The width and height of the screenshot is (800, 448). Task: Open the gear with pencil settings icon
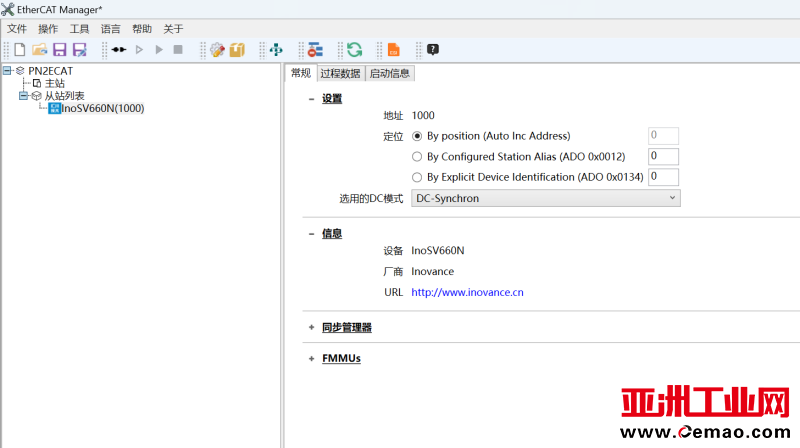tap(217, 49)
